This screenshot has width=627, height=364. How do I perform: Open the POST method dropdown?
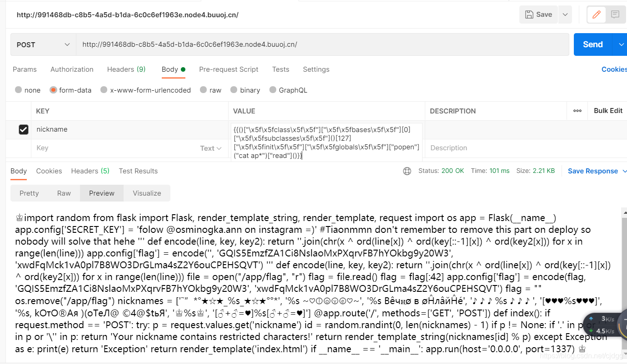tap(43, 44)
